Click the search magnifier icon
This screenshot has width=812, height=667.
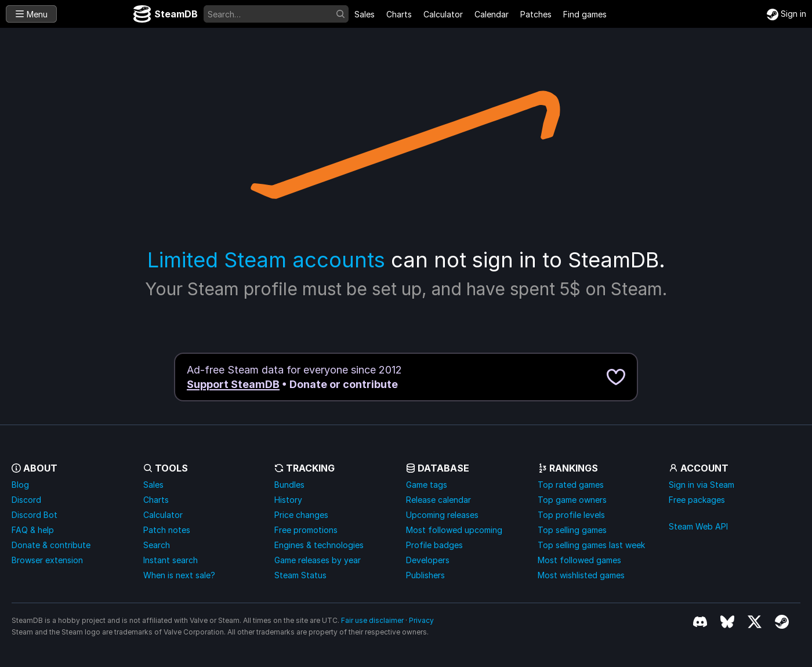point(340,14)
